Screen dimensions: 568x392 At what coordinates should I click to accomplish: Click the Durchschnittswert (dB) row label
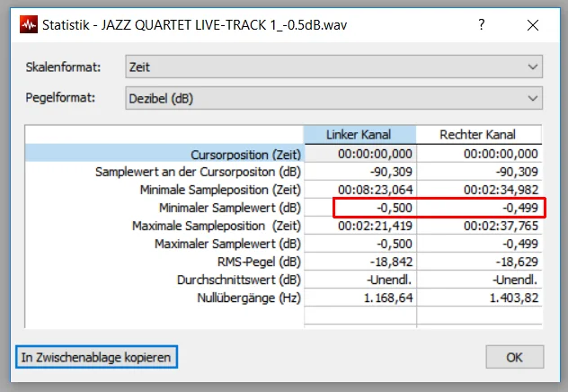tap(239, 280)
